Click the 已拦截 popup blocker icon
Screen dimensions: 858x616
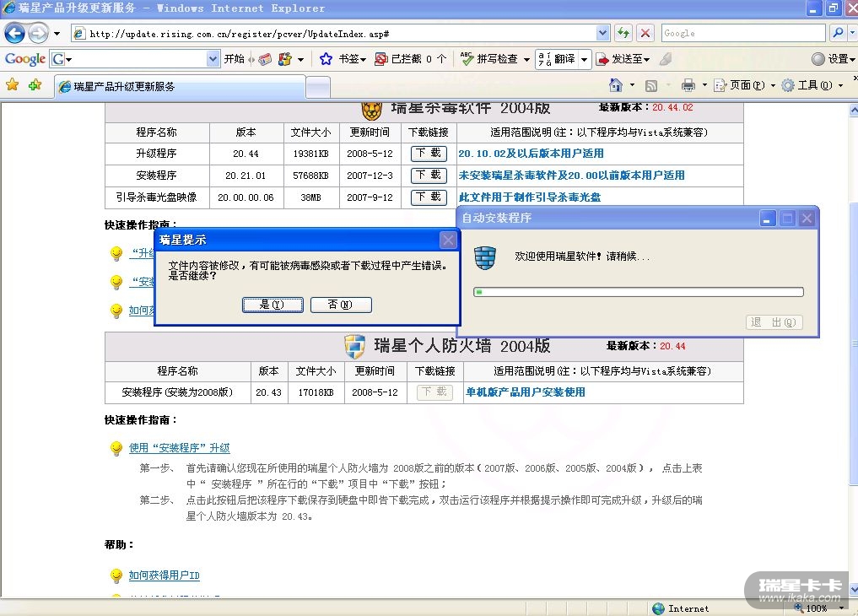[x=380, y=58]
